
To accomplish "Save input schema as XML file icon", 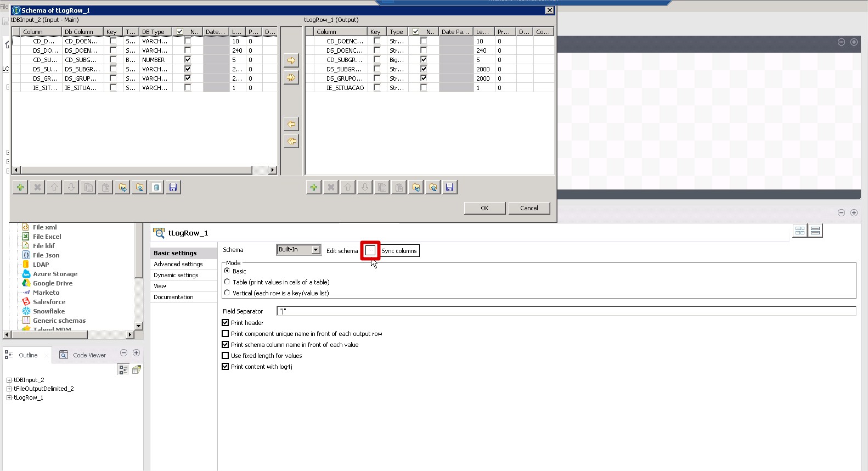I will tap(173, 187).
